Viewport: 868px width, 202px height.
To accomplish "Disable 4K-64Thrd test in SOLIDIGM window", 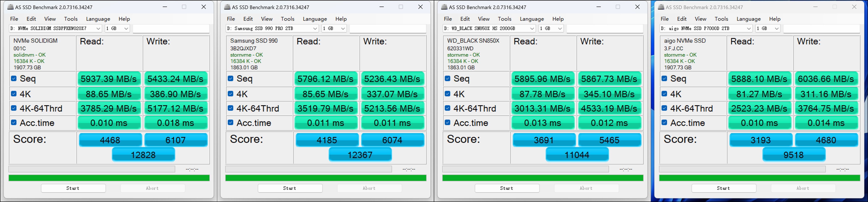I will [x=14, y=108].
